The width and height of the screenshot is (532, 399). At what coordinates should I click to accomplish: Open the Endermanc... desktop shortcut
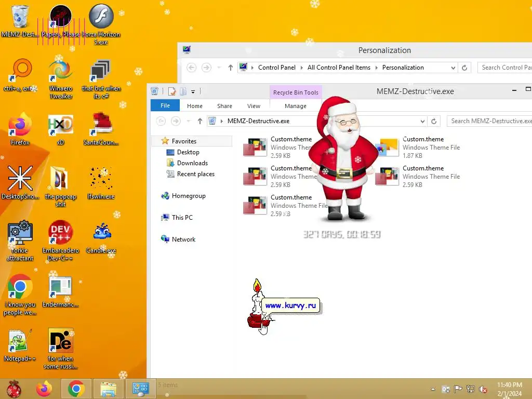click(x=61, y=292)
